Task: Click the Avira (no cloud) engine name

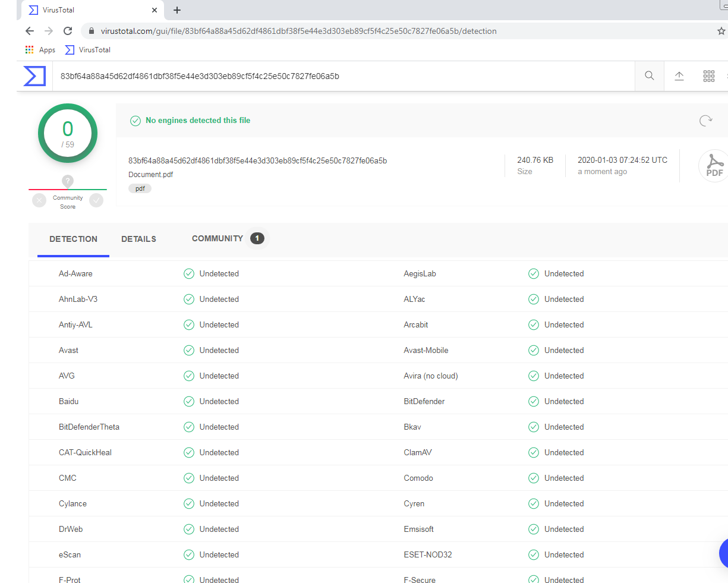Action: (431, 376)
